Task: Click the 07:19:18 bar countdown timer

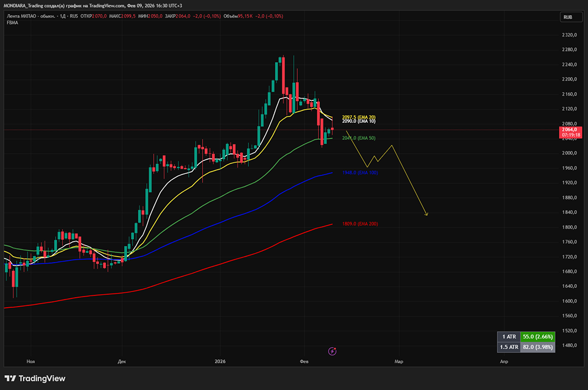Action: (570, 135)
